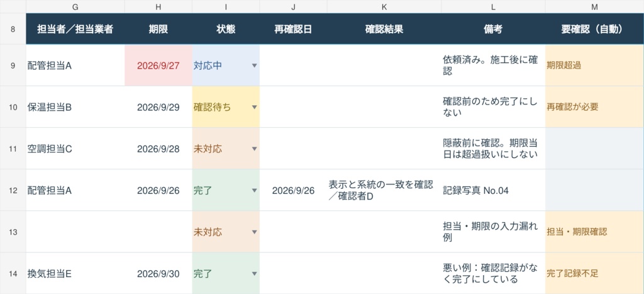Click the 要確認（自動） header cell
This screenshot has height=294, width=644.
(x=595, y=29)
